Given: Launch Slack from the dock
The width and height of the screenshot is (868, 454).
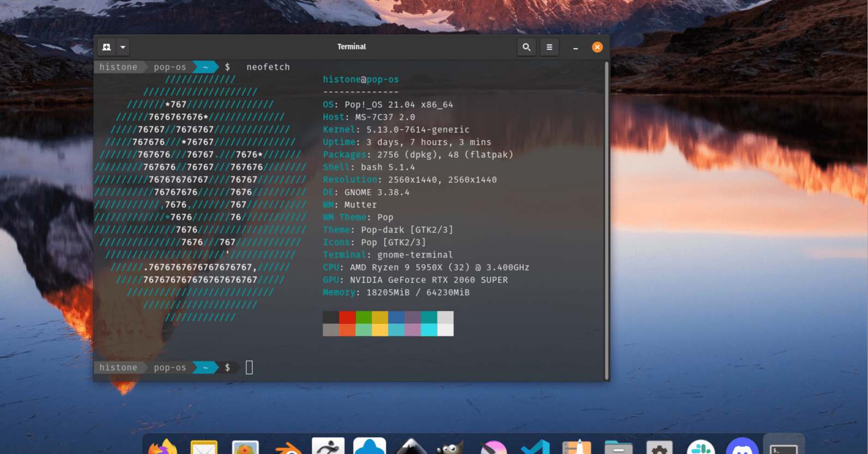Looking at the screenshot, I should pyautogui.click(x=701, y=446).
